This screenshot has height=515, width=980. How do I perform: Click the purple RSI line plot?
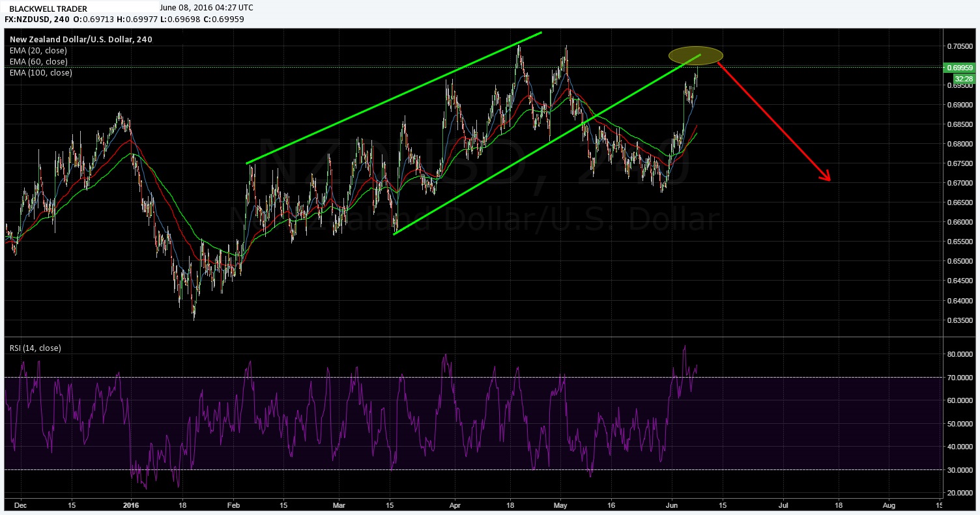click(352, 417)
